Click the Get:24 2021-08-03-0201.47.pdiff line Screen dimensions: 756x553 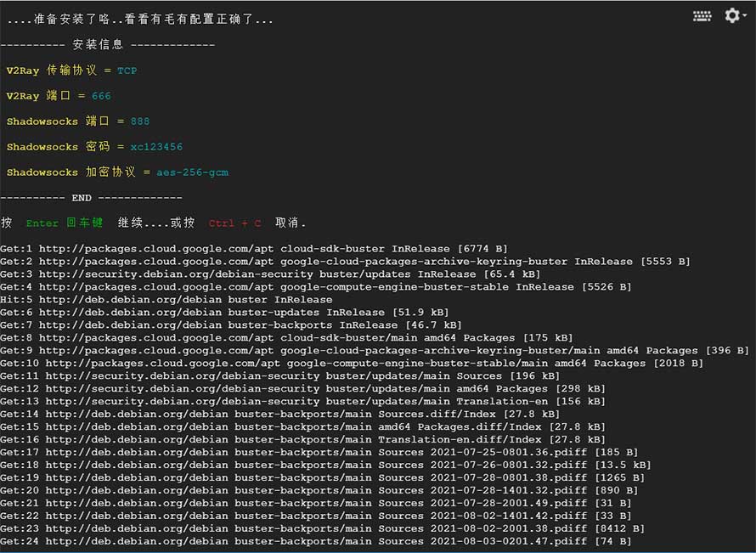(x=316, y=541)
